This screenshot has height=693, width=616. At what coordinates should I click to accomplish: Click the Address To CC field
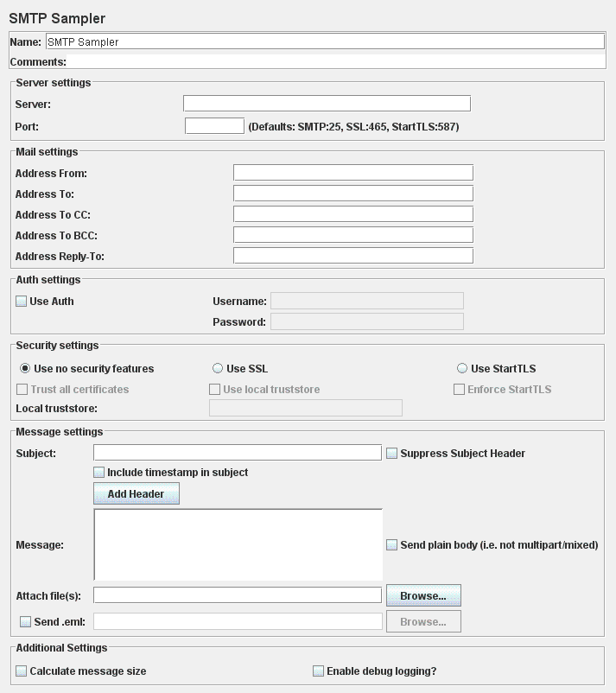coord(352,214)
